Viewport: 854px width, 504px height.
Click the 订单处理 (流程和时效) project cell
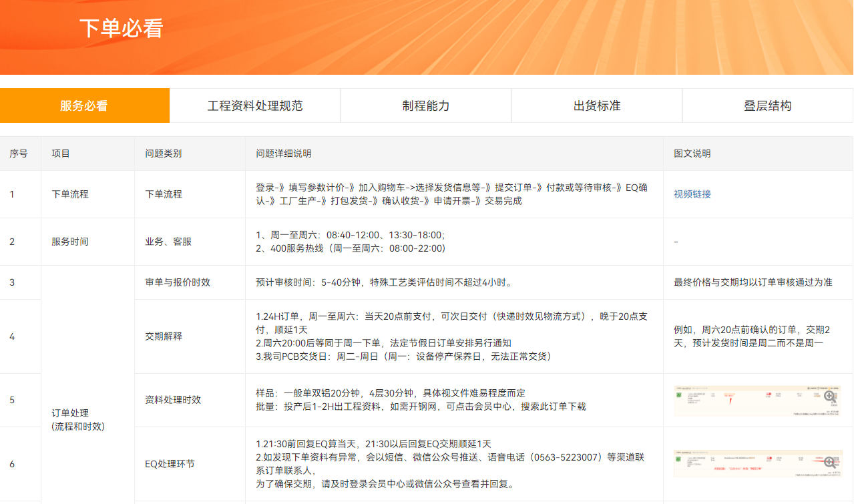pos(78,420)
